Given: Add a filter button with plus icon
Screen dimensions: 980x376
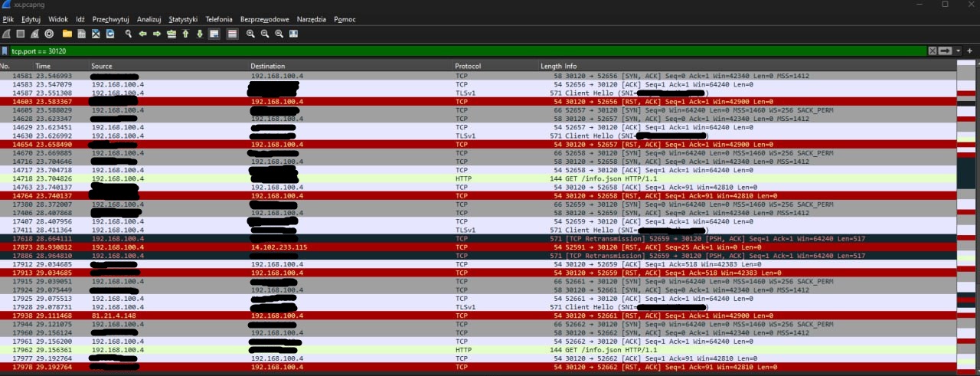Looking at the screenshot, I should 970,51.
